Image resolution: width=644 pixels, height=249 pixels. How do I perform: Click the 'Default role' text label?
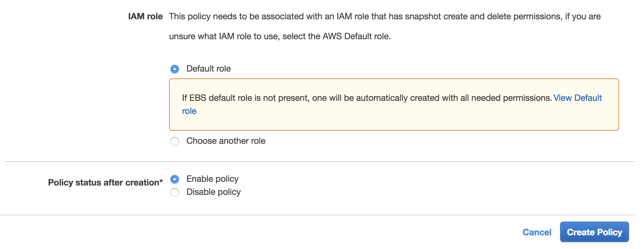tap(209, 69)
